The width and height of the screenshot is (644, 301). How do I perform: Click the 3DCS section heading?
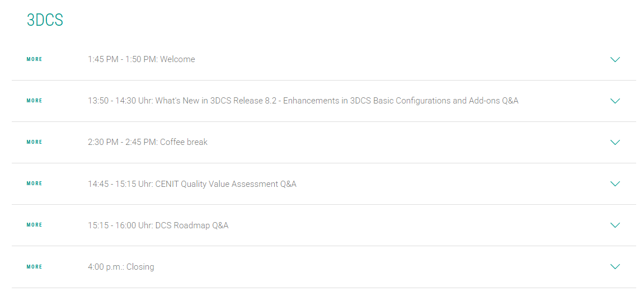point(45,20)
